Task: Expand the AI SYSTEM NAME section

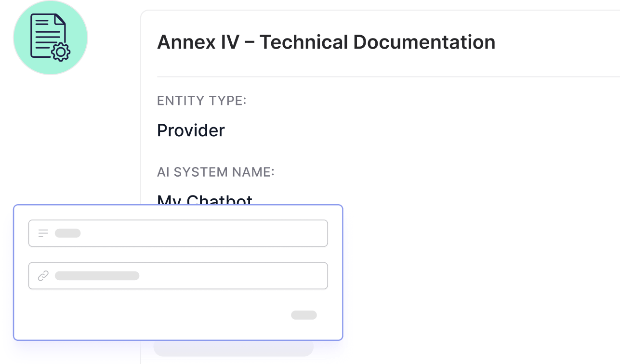Action: point(216,172)
